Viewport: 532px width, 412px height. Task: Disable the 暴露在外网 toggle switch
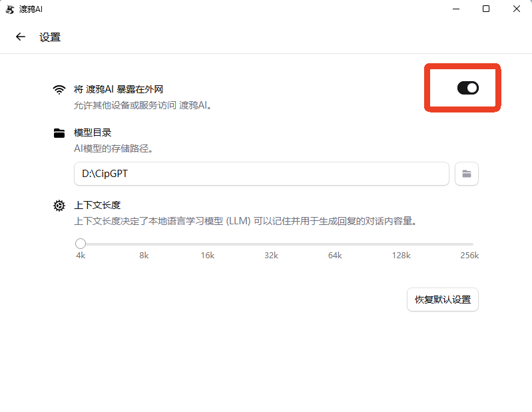467,88
